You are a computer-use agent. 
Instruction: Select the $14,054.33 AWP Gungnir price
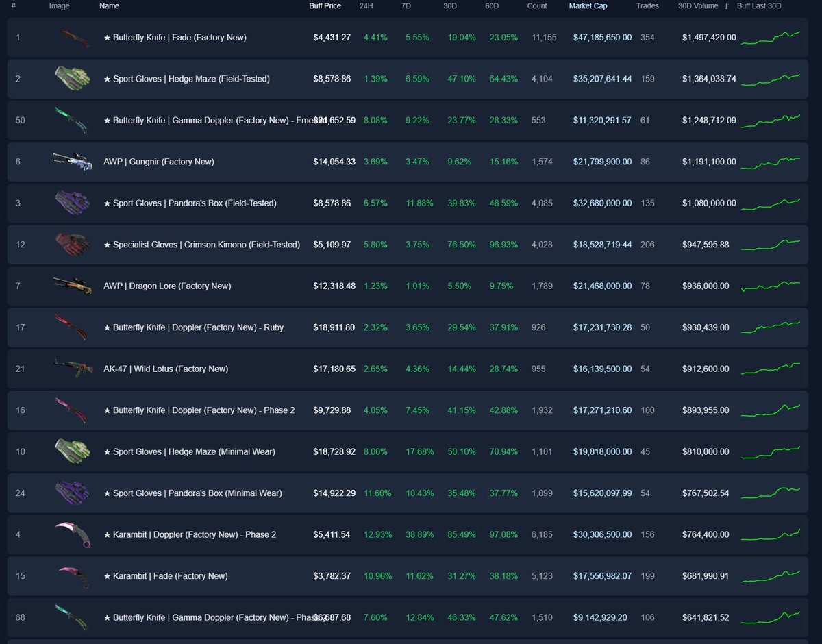[x=334, y=162]
